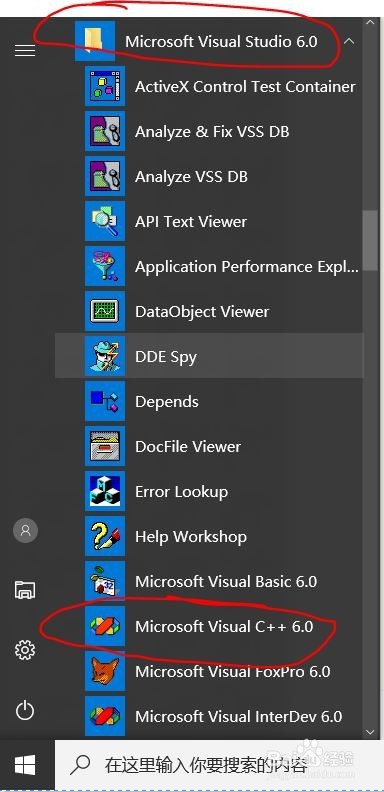Select Microsoft Visual Basic 6.0 entry
This screenshot has height=792, width=384.
(x=209, y=581)
